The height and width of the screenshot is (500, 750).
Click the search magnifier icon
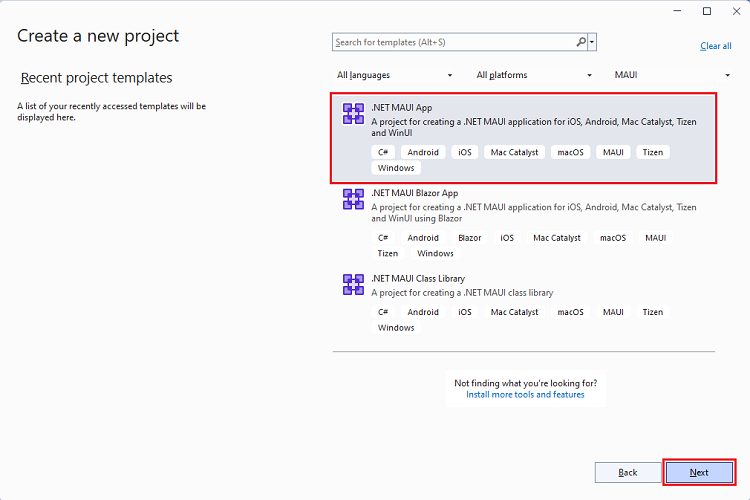(581, 42)
